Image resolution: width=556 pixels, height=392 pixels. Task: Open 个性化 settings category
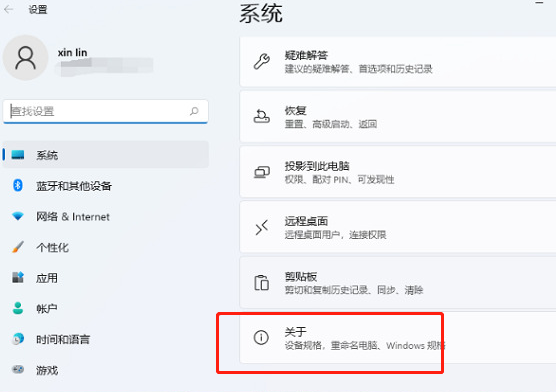pos(106,247)
